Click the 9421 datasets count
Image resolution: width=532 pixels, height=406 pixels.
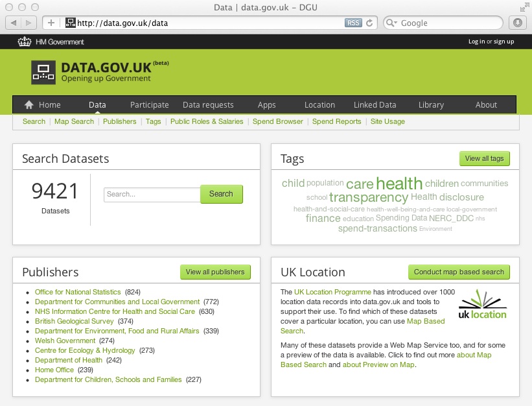54,191
